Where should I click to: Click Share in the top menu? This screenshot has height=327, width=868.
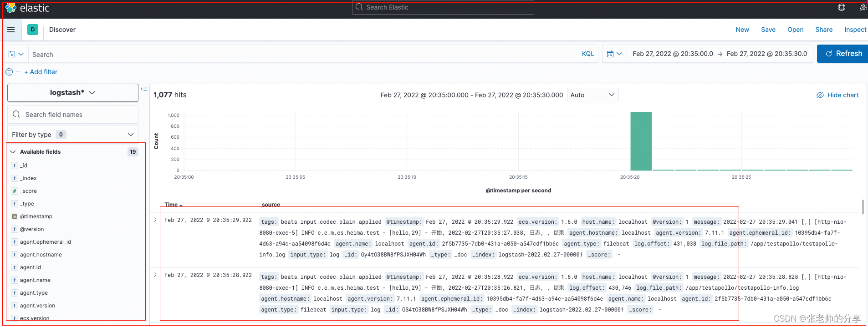[x=824, y=30]
